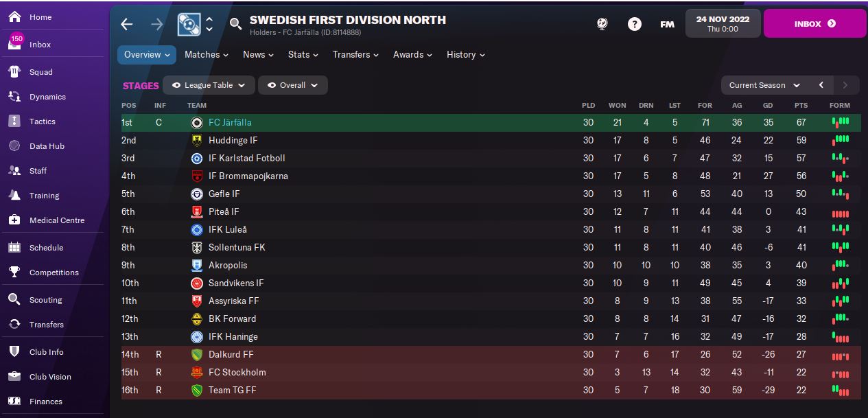
Task: Expand the Transfers menu dropdown
Action: point(355,55)
